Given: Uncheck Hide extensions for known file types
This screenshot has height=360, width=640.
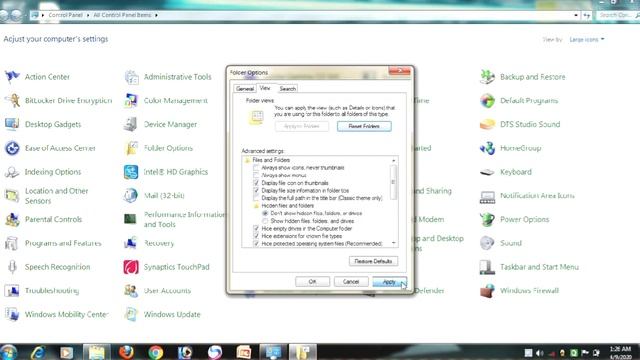Looking at the screenshot, I should (256, 236).
